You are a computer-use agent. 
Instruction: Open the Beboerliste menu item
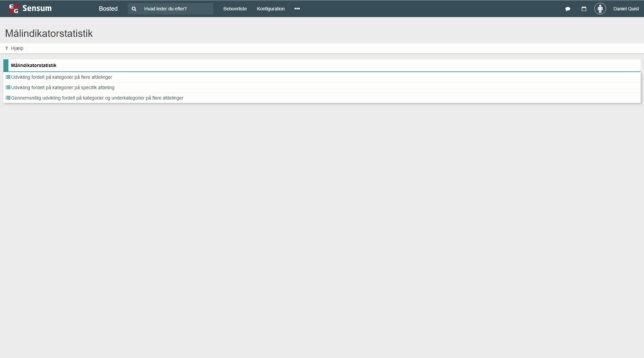(235, 9)
